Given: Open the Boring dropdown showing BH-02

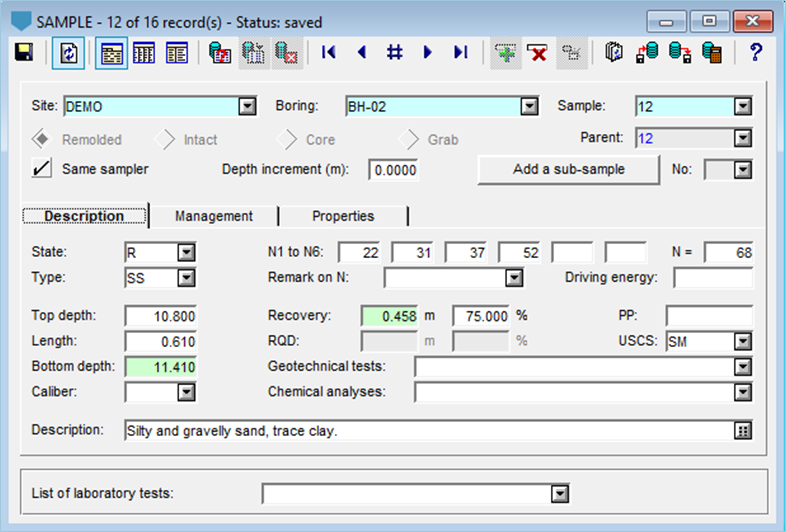Looking at the screenshot, I should pos(529,106).
